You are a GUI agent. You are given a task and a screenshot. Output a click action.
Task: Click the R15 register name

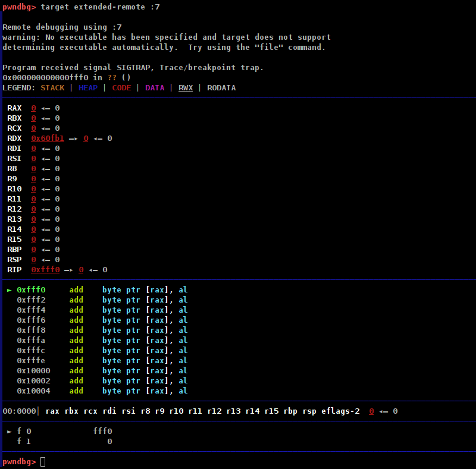pos(14,240)
